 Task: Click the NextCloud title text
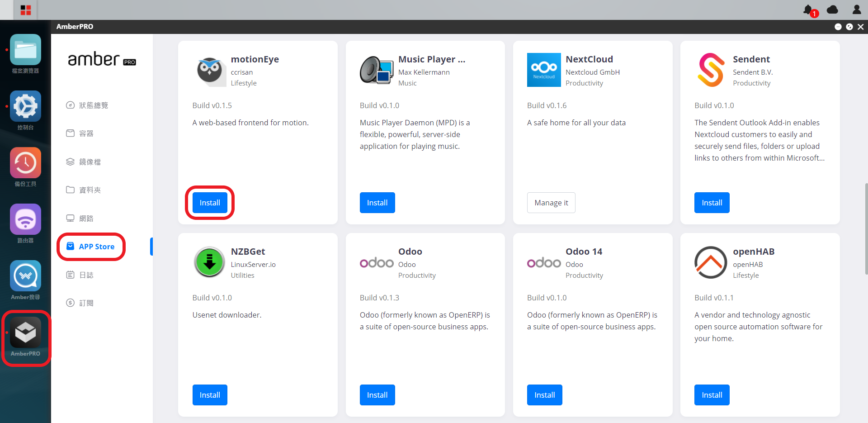tap(589, 59)
